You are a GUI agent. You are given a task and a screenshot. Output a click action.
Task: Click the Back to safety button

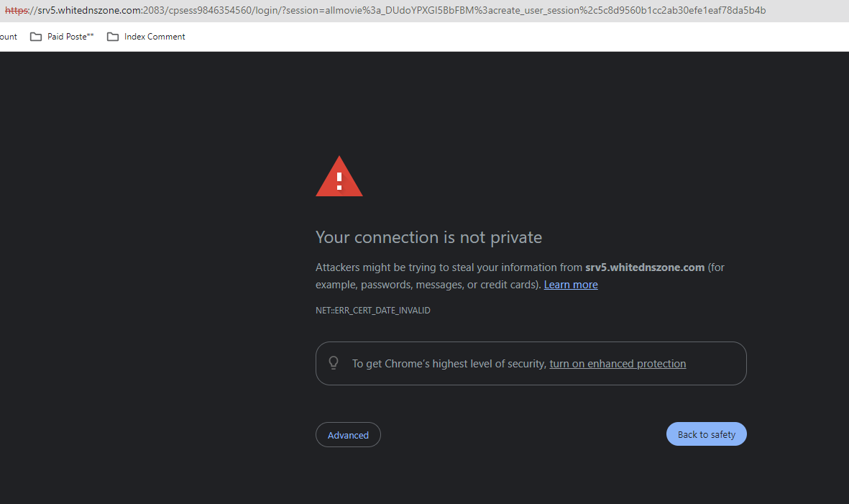coord(706,434)
